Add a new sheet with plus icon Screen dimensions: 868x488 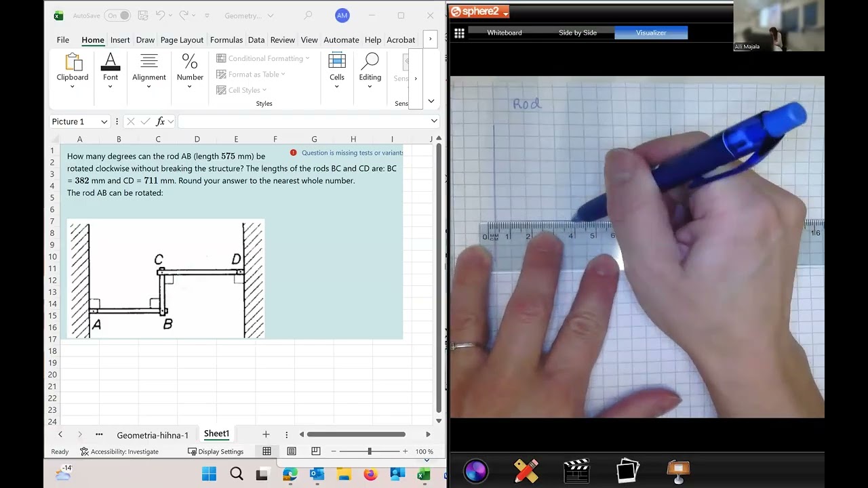[266, 434]
